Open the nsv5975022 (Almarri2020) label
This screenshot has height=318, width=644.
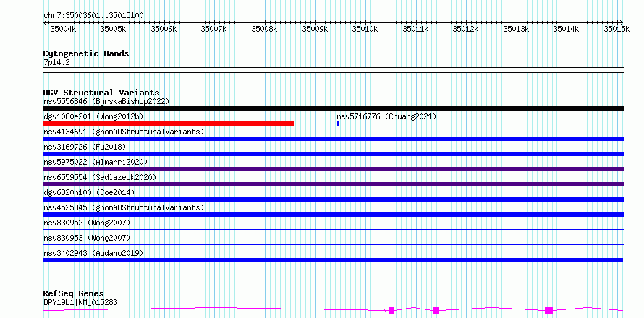coord(96,162)
